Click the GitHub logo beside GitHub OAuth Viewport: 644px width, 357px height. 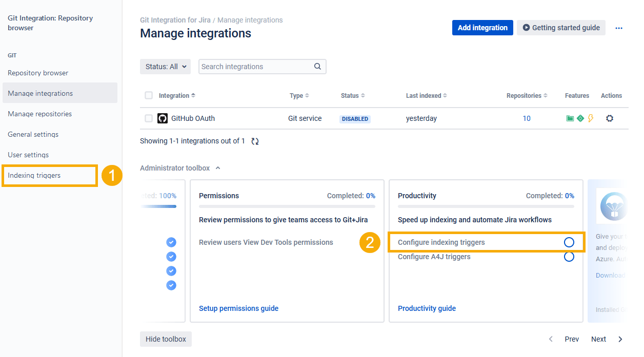click(x=163, y=118)
